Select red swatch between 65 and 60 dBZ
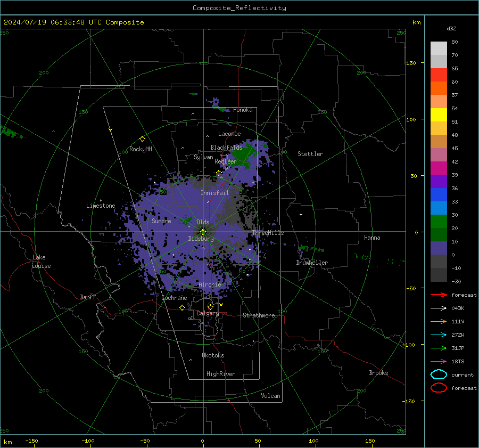479x448 pixels. click(439, 75)
